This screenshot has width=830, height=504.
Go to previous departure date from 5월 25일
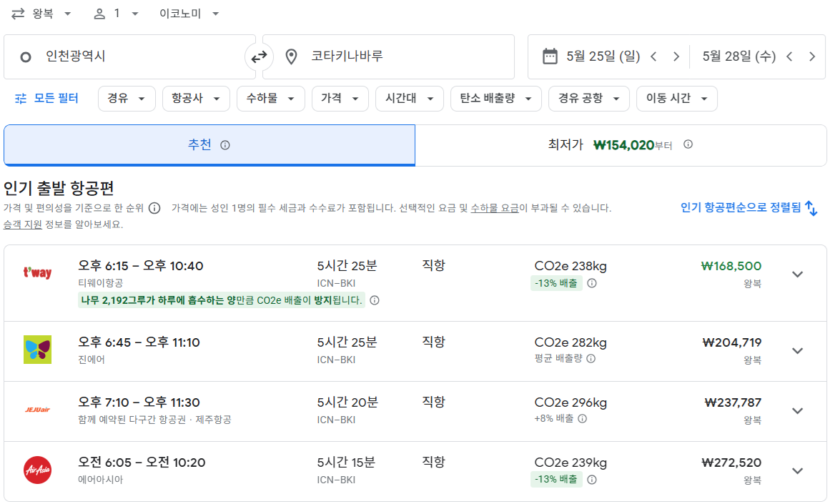click(x=653, y=56)
